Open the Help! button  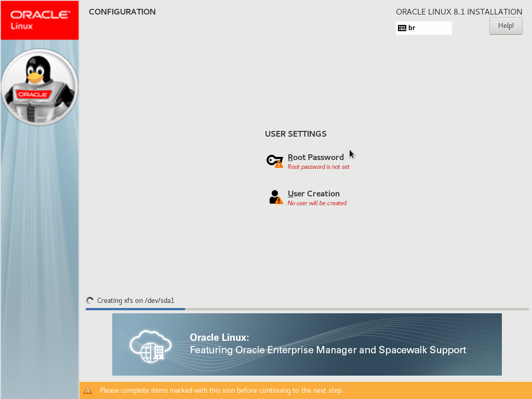click(506, 26)
